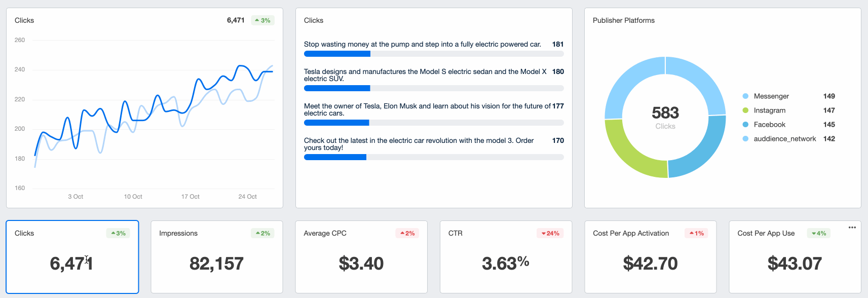Select the CTR stat card

pos(506,257)
